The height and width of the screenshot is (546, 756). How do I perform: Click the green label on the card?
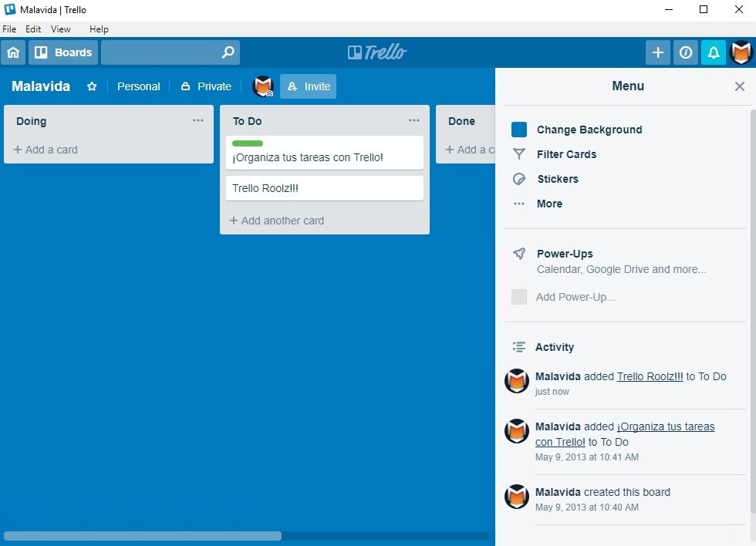pos(248,143)
